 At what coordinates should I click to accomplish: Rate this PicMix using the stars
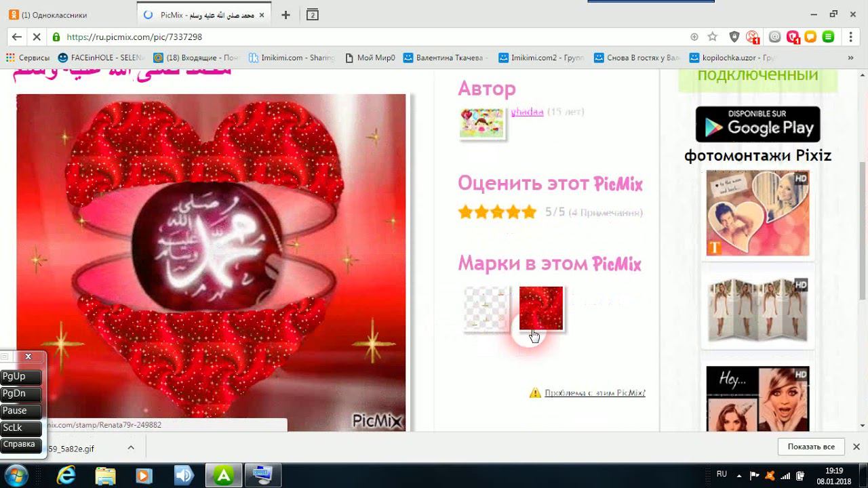[497, 212]
